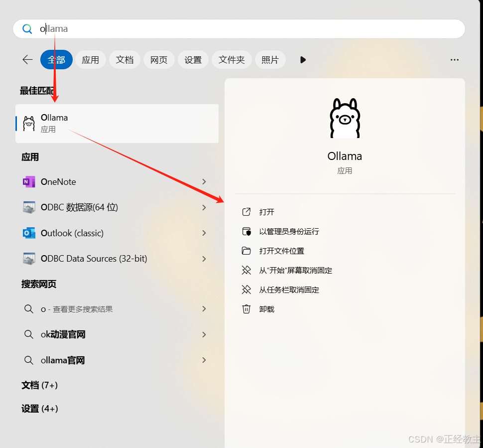483x448 pixels.
Task: Click the folder icon for 打开文件位置
Action: point(246,251)
